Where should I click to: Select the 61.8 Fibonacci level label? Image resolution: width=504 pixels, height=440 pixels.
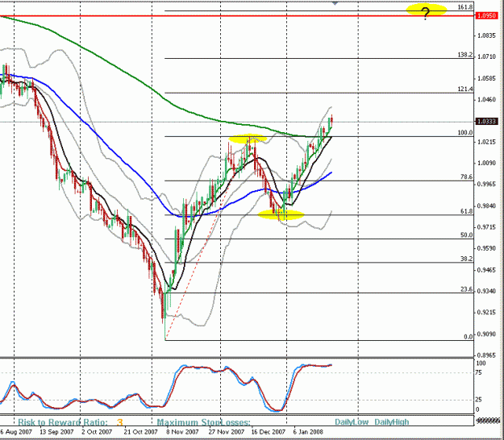466,211
